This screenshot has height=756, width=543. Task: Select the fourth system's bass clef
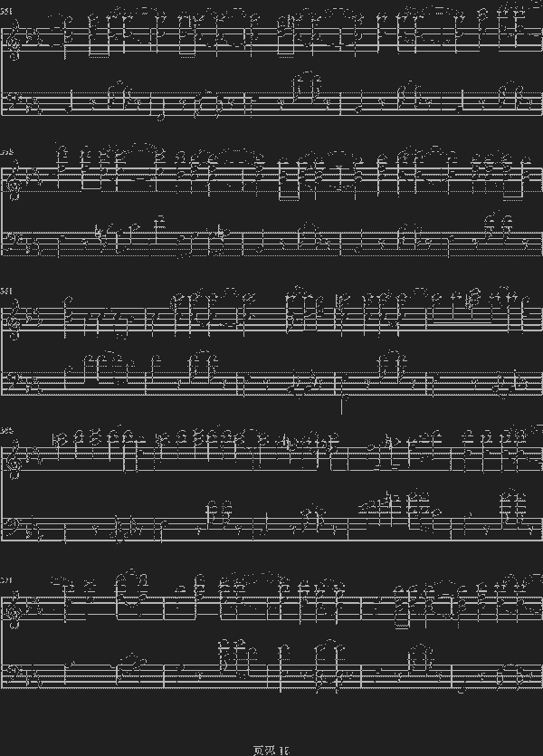coord(11,523)
